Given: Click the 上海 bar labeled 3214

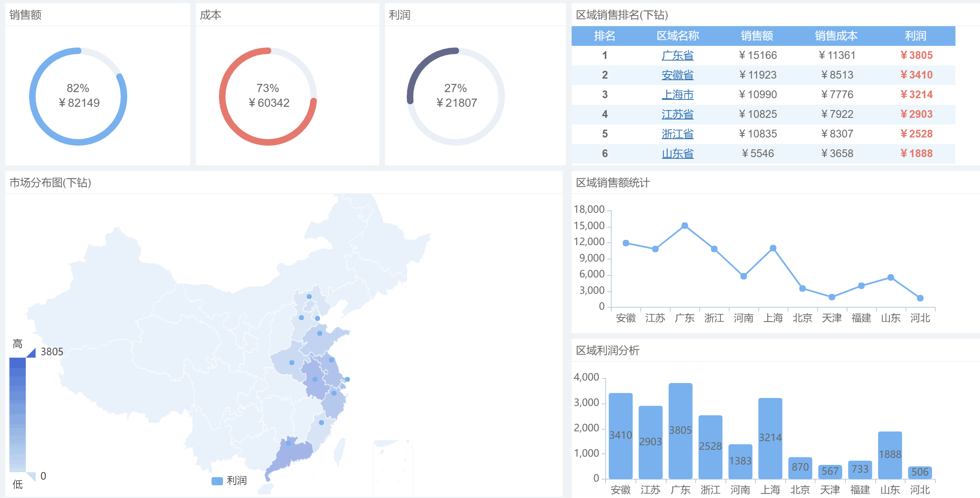Looking at the screenshot, I should [770, 438].
